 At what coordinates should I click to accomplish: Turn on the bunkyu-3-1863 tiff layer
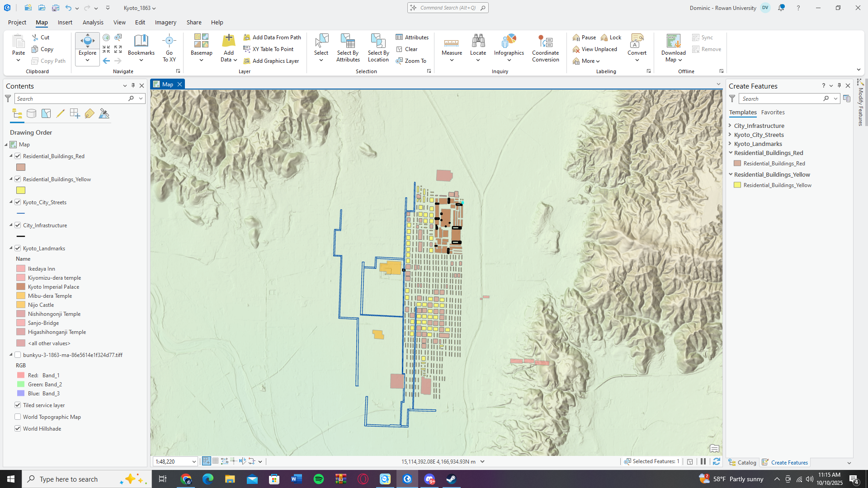(x=18, y=355)
